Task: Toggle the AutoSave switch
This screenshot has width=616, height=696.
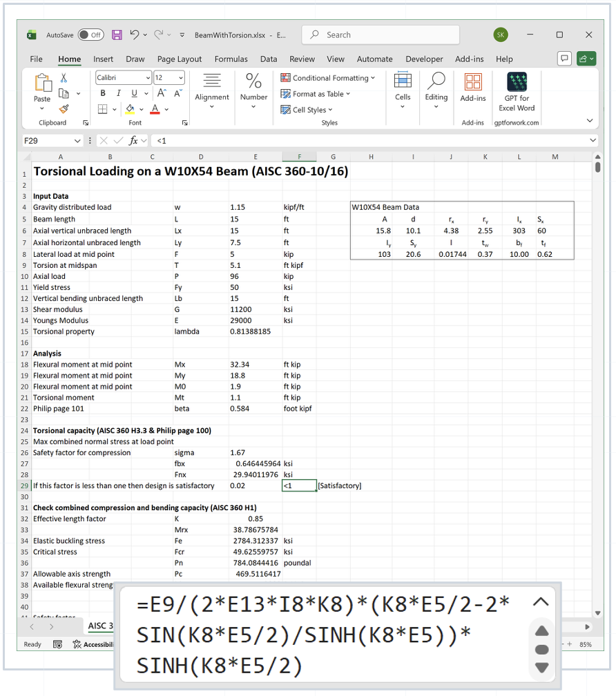Action: coord(91,35)
